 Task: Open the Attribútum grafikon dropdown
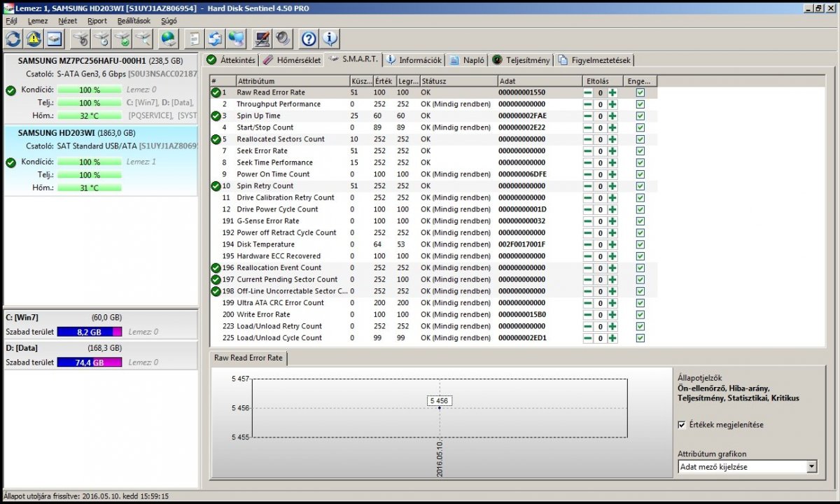[747, 466]
